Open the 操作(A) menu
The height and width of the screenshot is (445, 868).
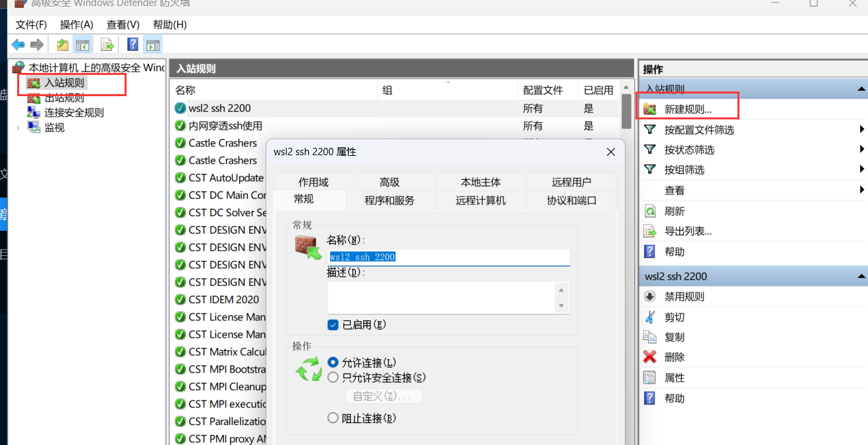click(x=76, y=25)
